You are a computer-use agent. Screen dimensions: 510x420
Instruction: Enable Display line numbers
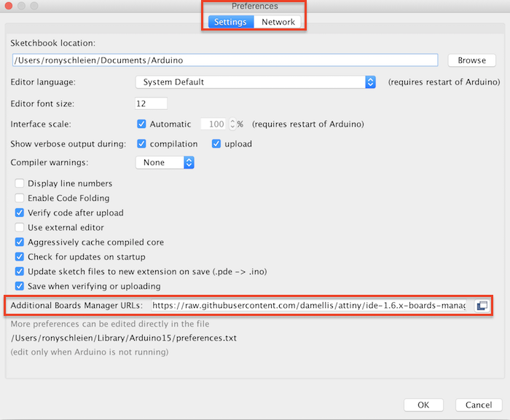tap(20, 183)
